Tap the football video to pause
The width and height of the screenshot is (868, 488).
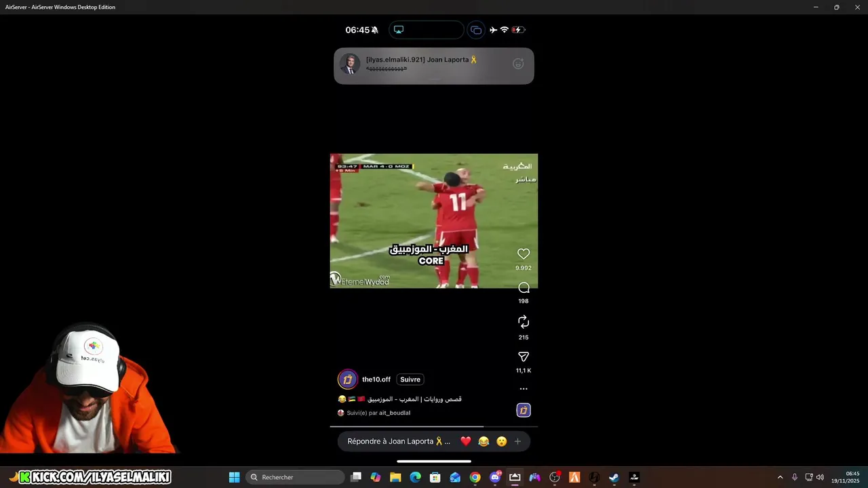(x=434, y=221)
